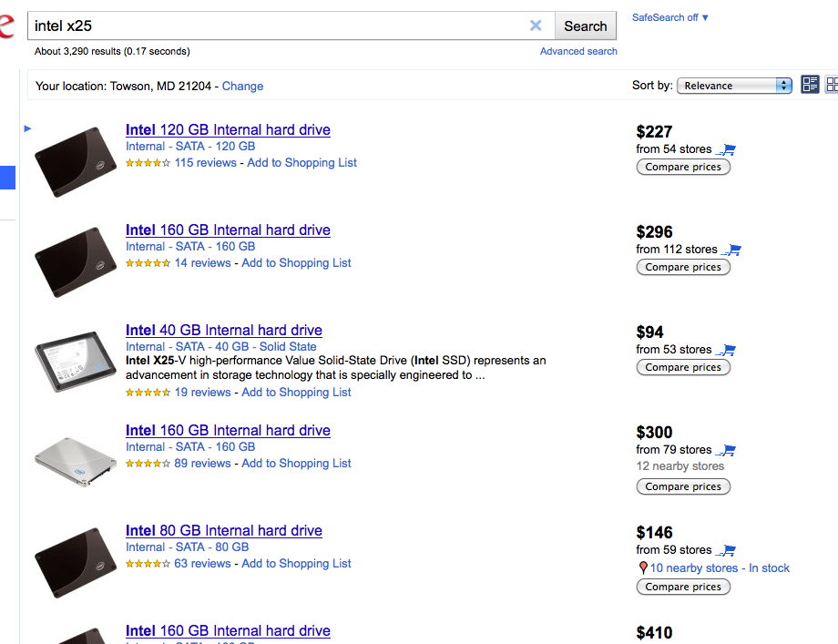
Task: View the 19 reviews link
Action: (x=202, y=393)
